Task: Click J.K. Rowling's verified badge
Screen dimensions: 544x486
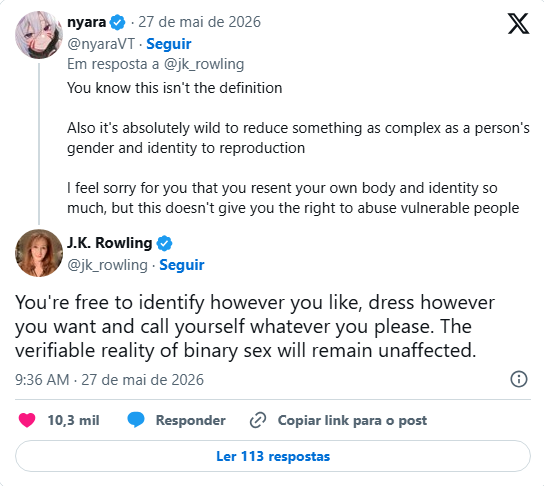Action: pyautogui.click(x=164, y=243)
